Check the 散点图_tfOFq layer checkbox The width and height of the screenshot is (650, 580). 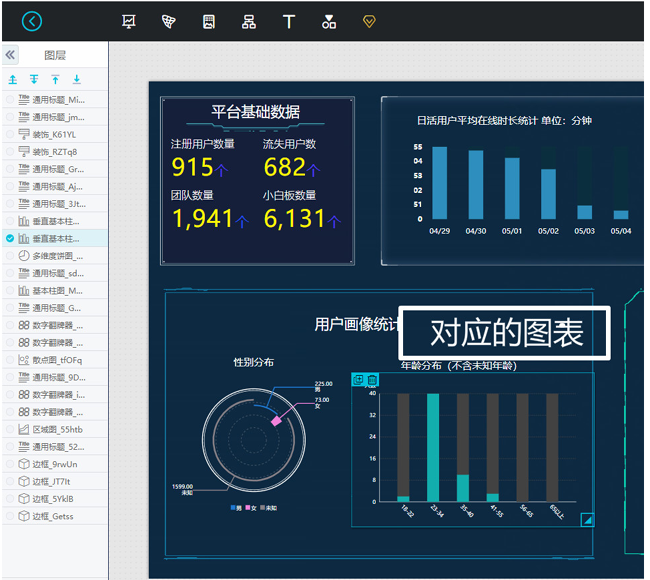pos(10,360)
